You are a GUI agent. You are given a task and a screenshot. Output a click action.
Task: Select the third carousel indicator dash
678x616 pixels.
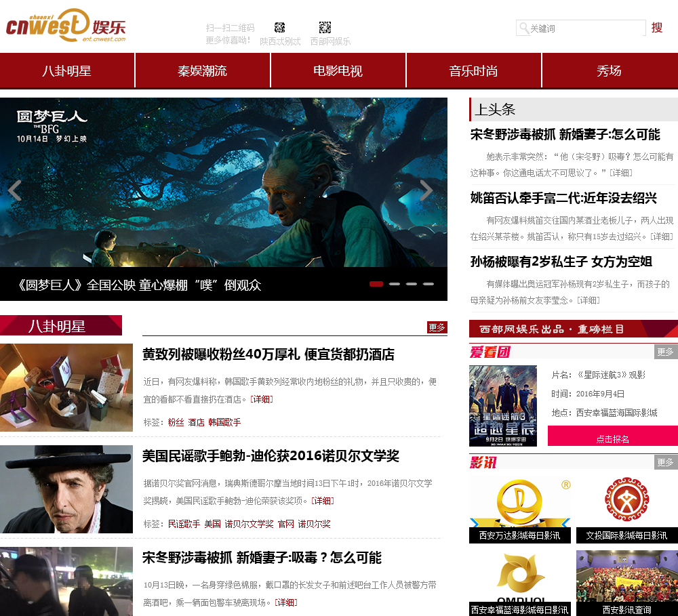[x=412, y=284]
